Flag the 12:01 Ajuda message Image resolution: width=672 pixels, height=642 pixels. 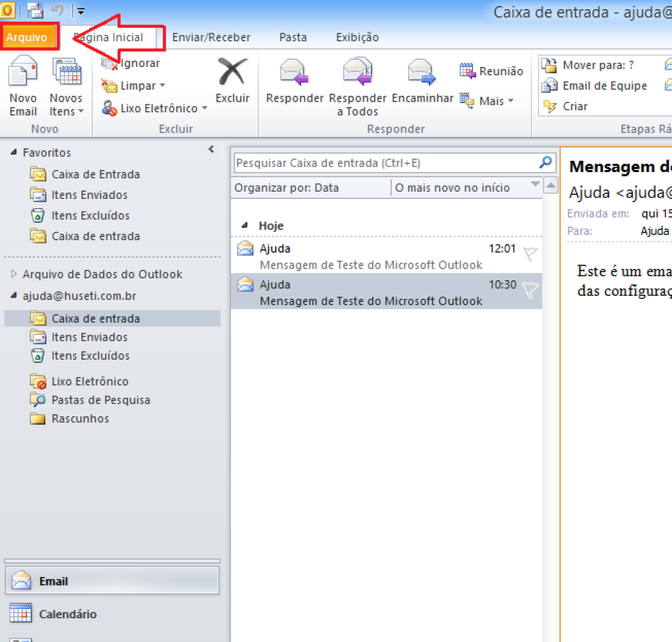(x=530, y=253)
